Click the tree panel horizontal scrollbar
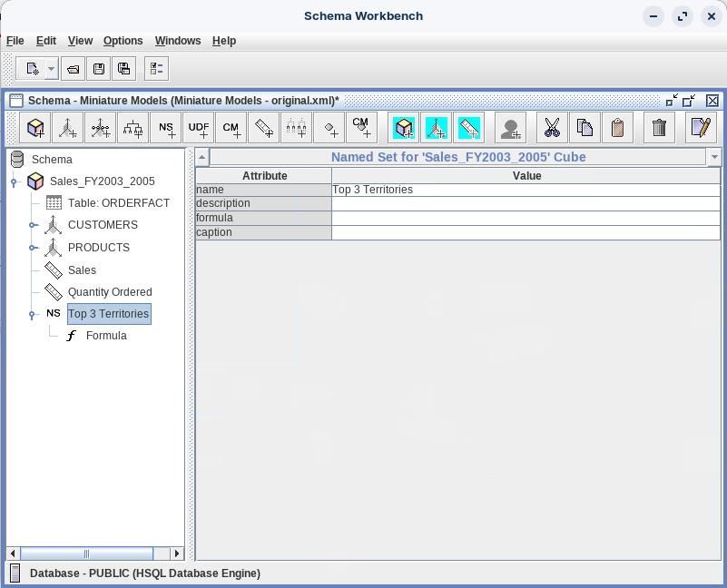Viewport: 727px width, 588px height. coord(87,554)
